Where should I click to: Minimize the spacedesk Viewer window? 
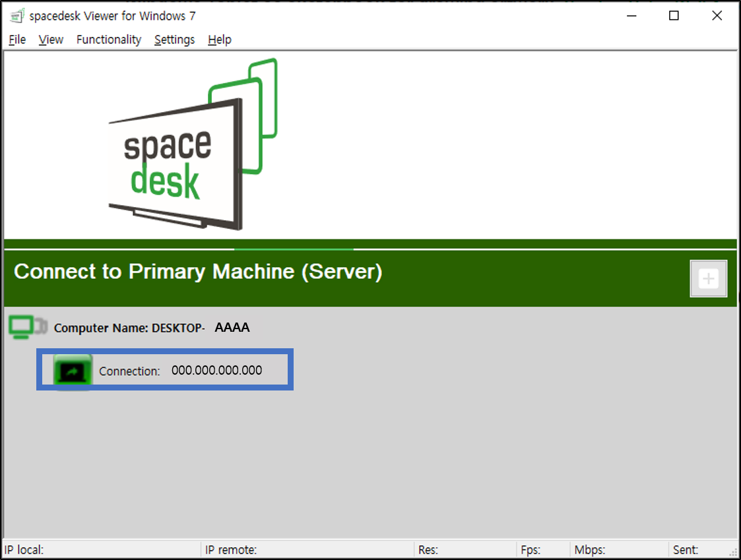(x=632, y=16)
